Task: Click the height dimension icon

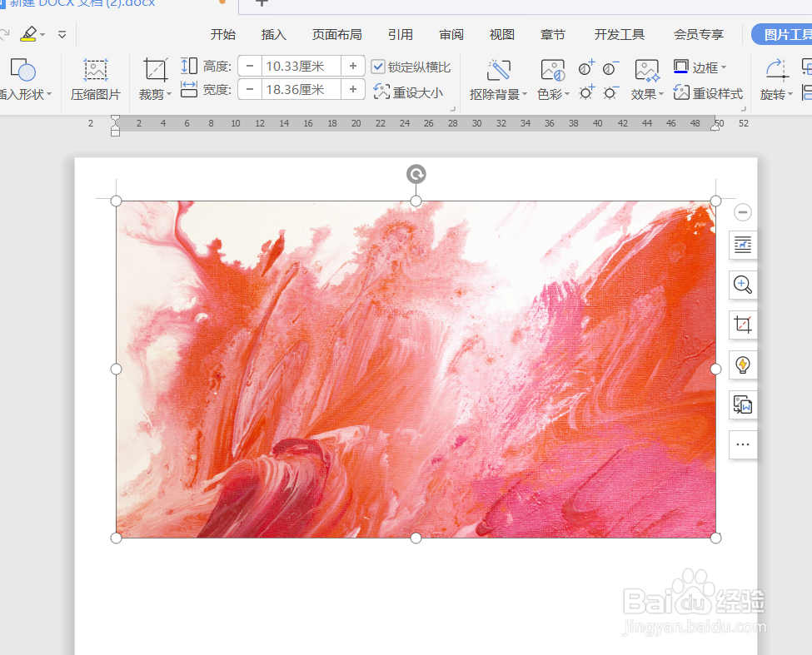Action: (189, 66)
